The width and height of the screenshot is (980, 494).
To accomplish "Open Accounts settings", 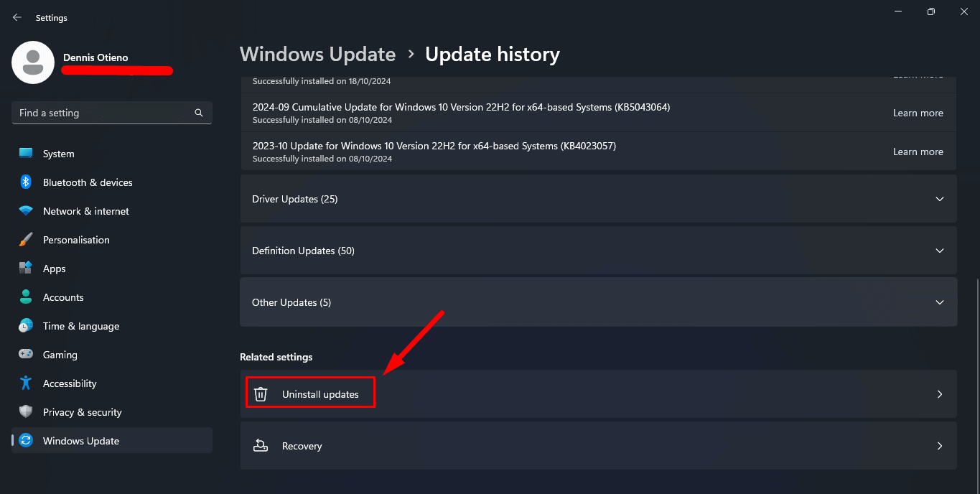I will click(63, 297).
